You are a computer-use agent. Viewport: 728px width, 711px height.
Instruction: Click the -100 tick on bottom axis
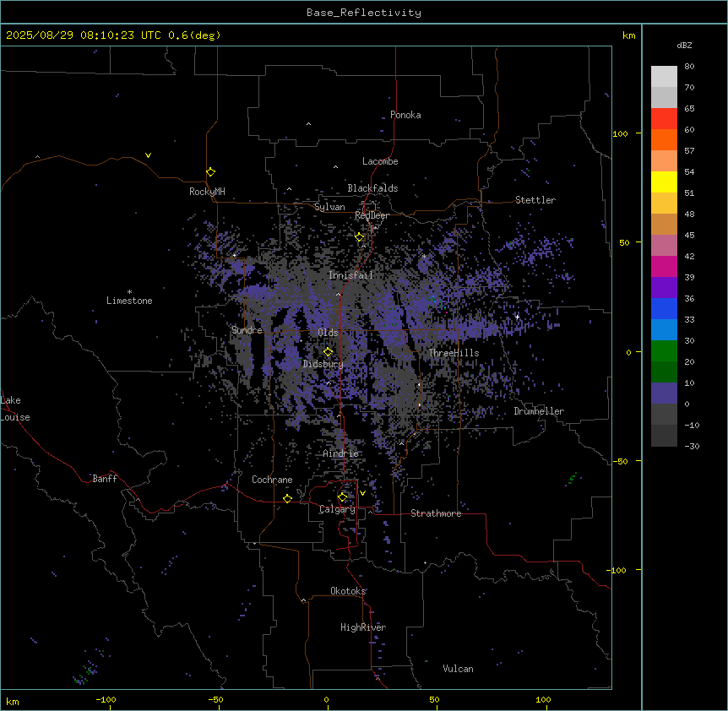coord(106,699)
